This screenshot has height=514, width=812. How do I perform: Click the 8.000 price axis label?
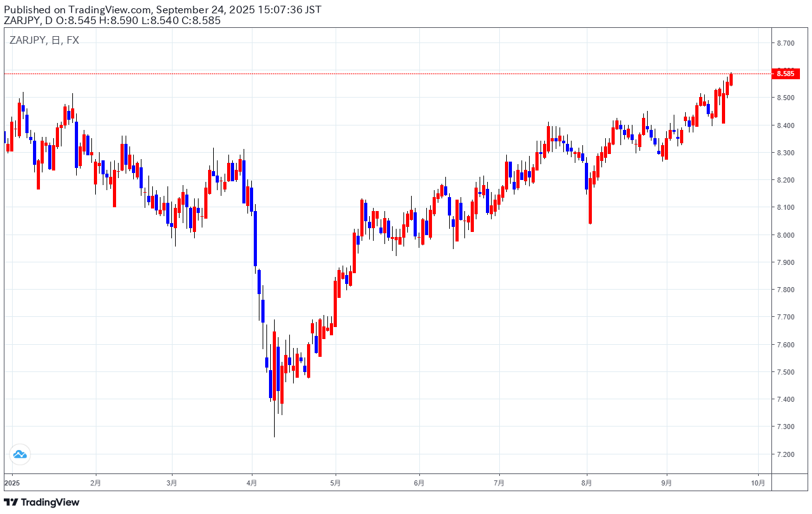click(x=785, y=235)
